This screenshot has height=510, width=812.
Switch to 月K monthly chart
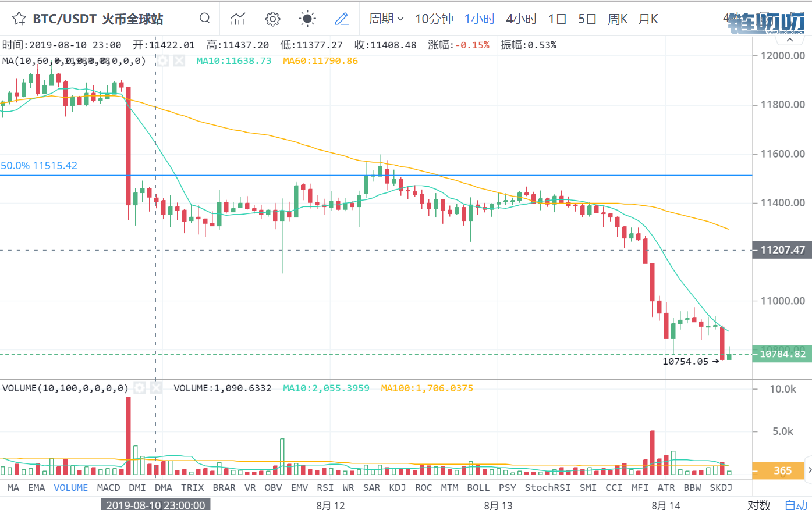coord(648,19)
